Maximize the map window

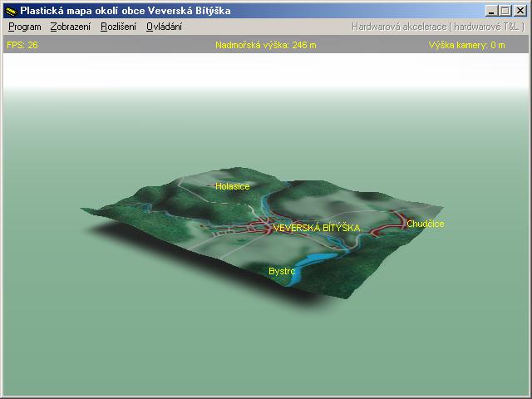(x=505, y=11)
